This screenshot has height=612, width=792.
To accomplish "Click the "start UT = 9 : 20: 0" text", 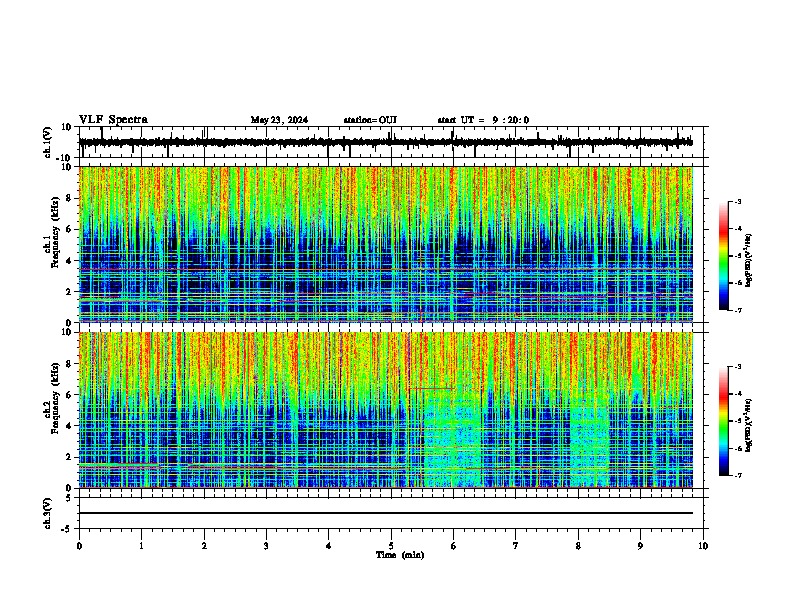I will click(x=483, y=120).
